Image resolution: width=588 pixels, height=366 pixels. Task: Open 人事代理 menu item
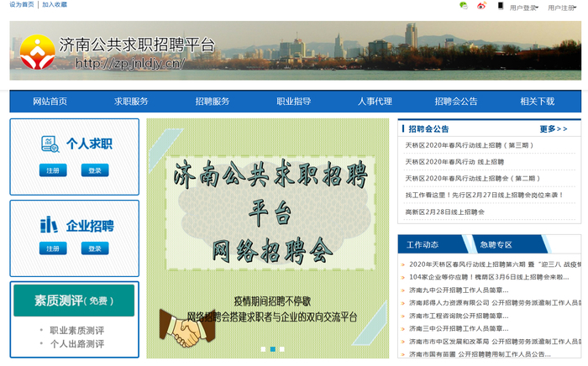pyautogui.click(x=375, y=101)
